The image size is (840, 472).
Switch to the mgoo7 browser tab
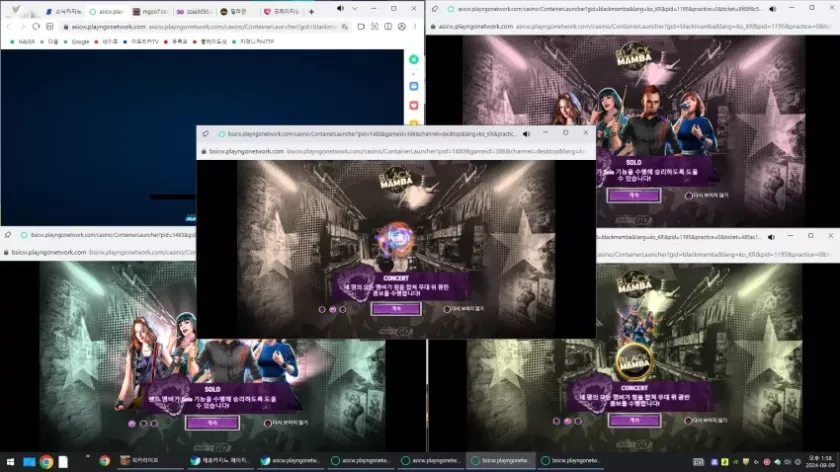click(152, 11)
